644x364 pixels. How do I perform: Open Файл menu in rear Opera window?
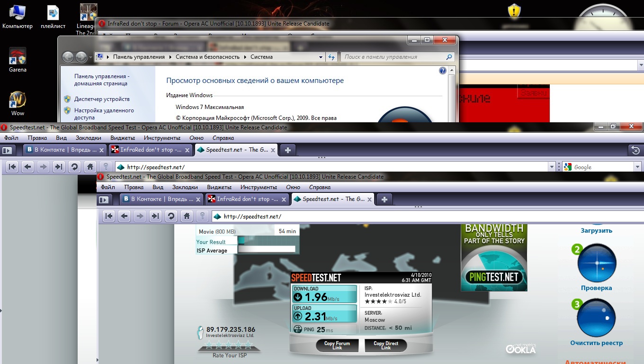point(11,138)
